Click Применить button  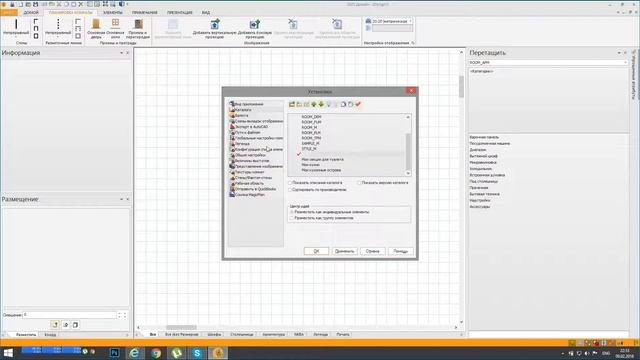[x=344, y=251]
